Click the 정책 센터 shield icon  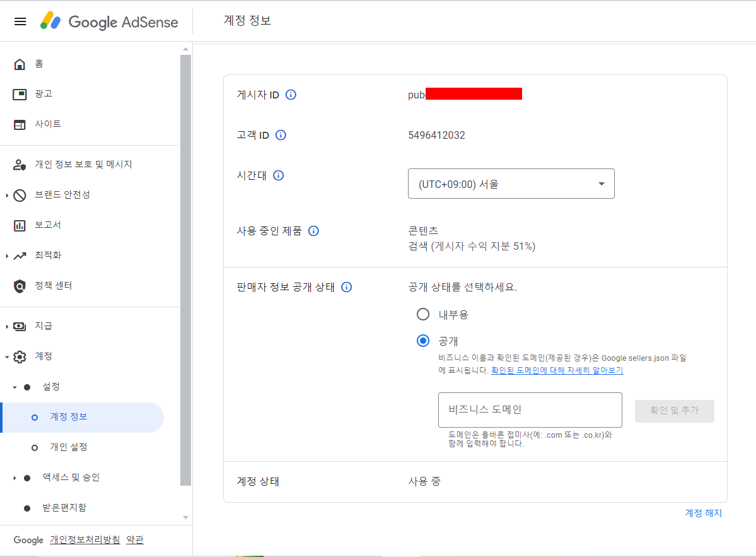20,286
